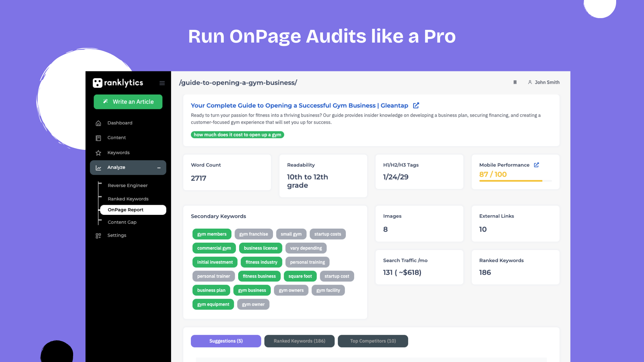Click the Content section icon
Viewport: 644px width, 362px height.
pos(98,137)
